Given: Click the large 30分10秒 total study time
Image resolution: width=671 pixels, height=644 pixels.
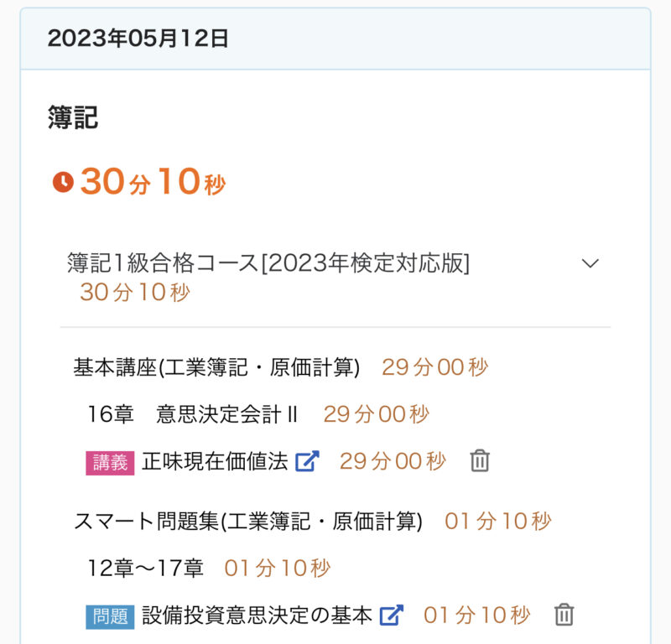Looking at the screenshot, I should pyautogui.click(x=153, y=182).
